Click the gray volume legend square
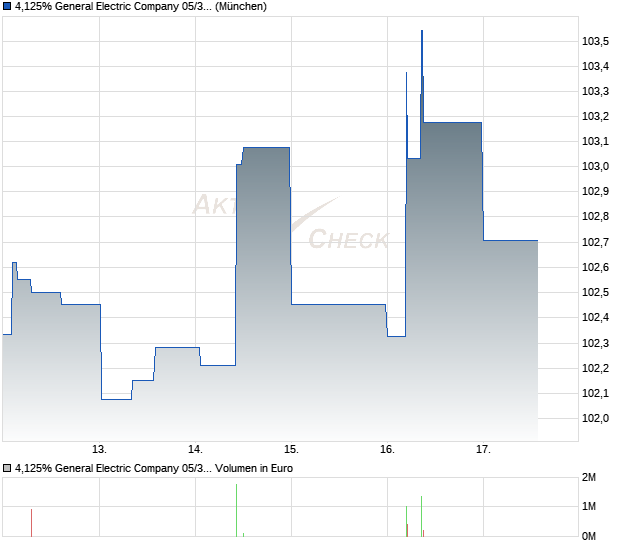The height and width of the screenshot is (546, 620). [7, 469]
